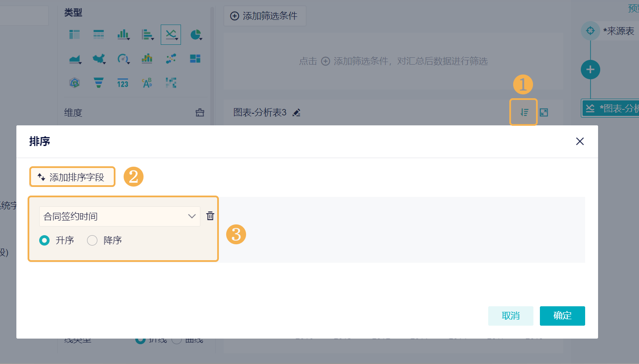Select the 降序 descending radio button
The image size is (639, 364).
92,240
